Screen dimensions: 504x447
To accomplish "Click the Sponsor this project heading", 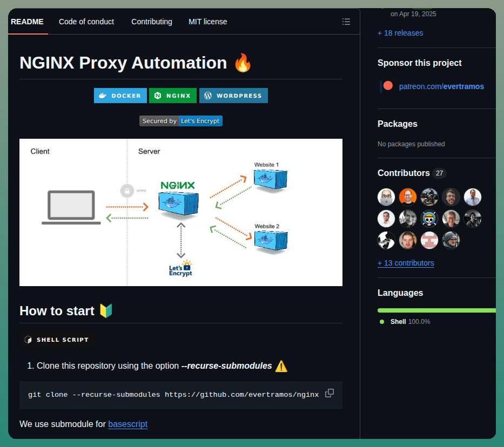I will (420, 63).
